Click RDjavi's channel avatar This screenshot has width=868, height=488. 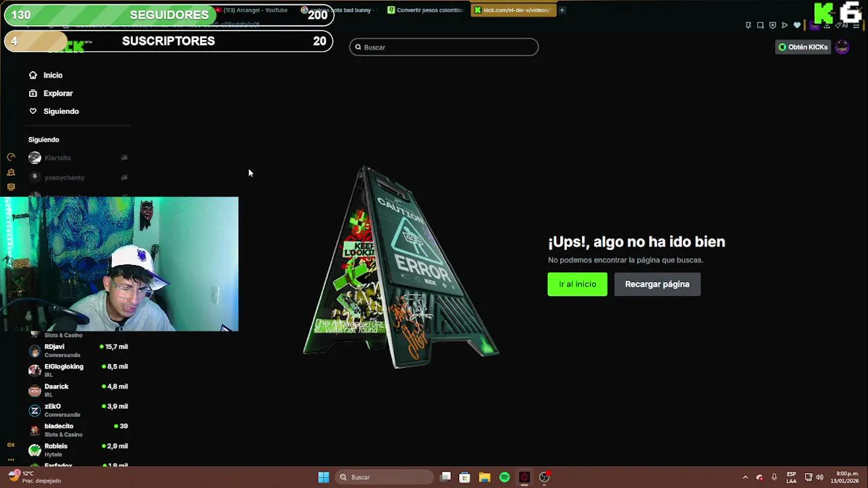tap(35, 350)
